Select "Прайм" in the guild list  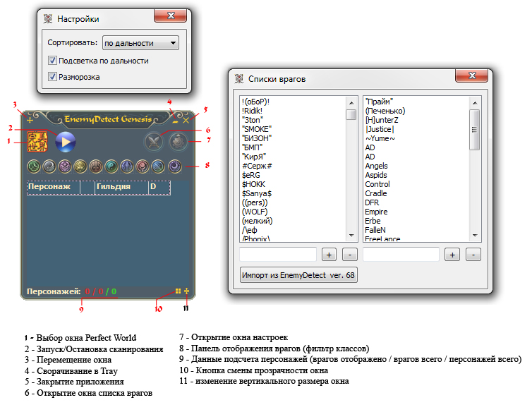coord(379,102)
